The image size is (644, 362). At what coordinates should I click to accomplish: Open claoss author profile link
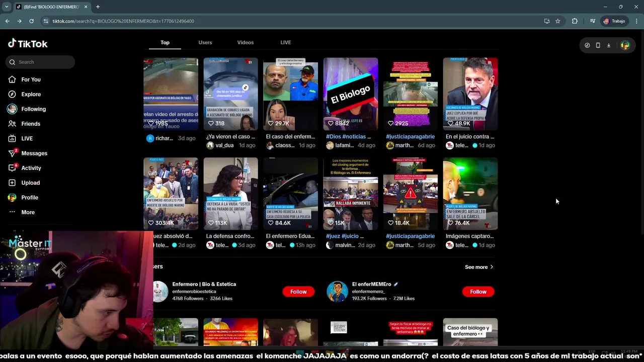(x=280, y=145)
